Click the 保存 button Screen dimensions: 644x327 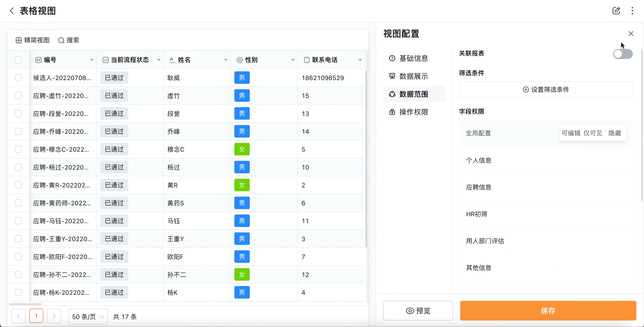point(548,311)
